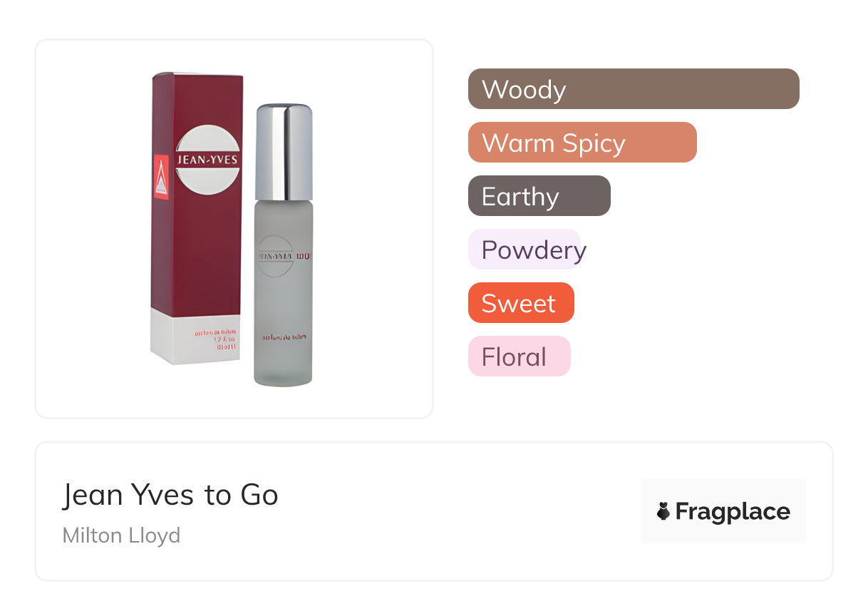Click the orange Sweet accord tag
Image resolution: width=868 pixels, height=616 pixels.
[520, 303]
